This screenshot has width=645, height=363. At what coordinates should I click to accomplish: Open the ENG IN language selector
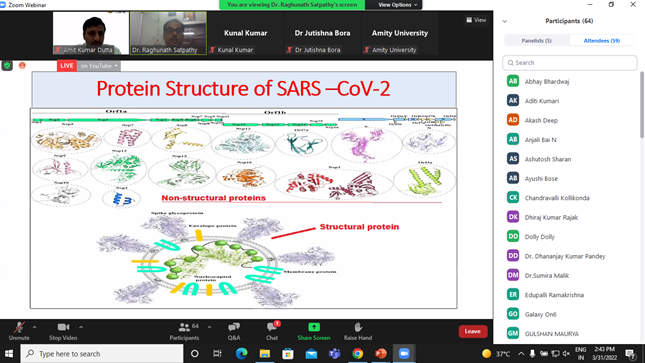click(x=580, y=354)
